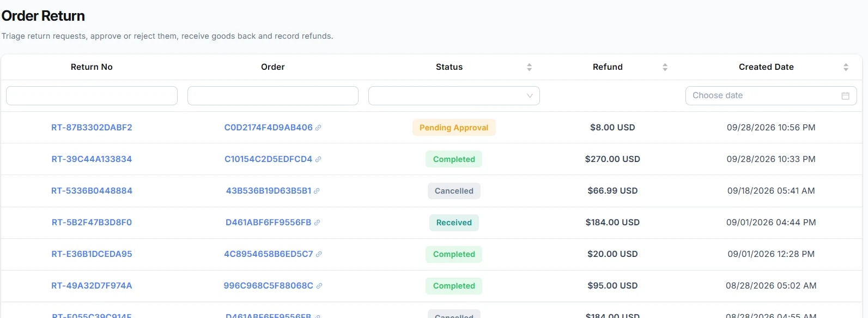Image resolution: width=868 pixels, height=318 pixels.
Task: Click calendar icon in Choose date field
Action: click(x=845, y=96)
